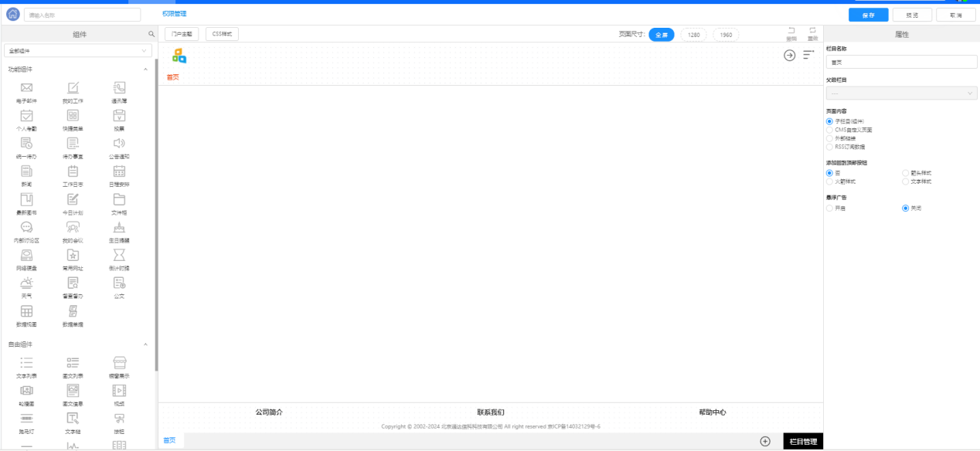Click the plus icon beside 栏目管理
The width and height of the screenshot is (980, 451).
pos(765,441)
